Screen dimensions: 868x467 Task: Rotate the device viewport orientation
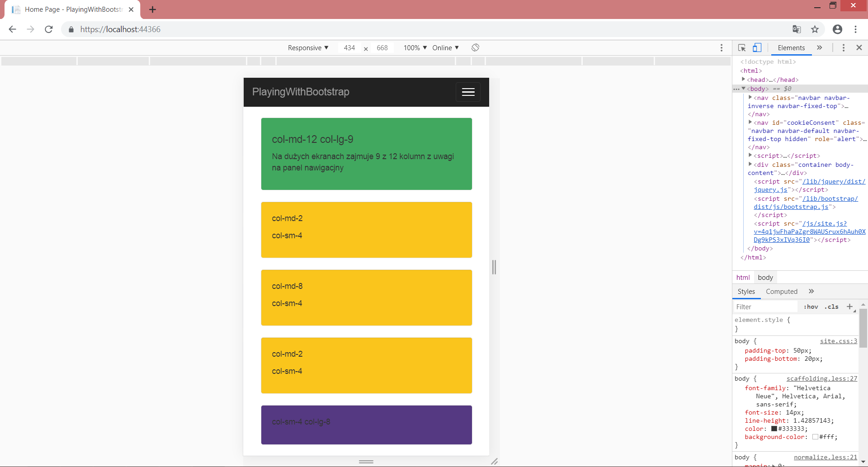(475, 47)
